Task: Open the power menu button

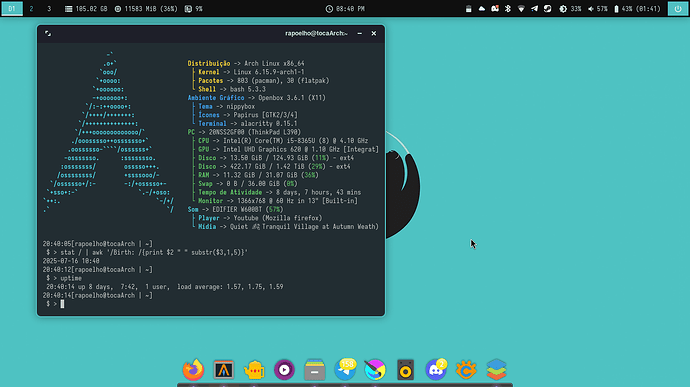Action: [678, 9]
